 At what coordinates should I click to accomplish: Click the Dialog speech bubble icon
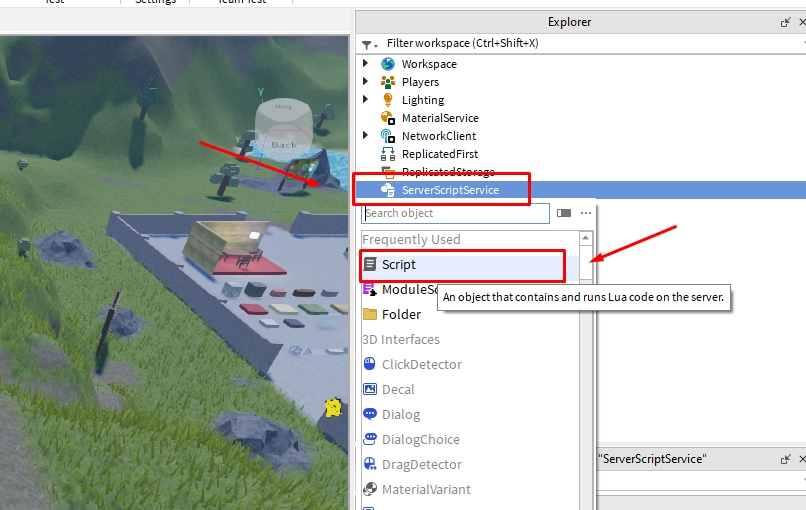[x=370, y=414]
